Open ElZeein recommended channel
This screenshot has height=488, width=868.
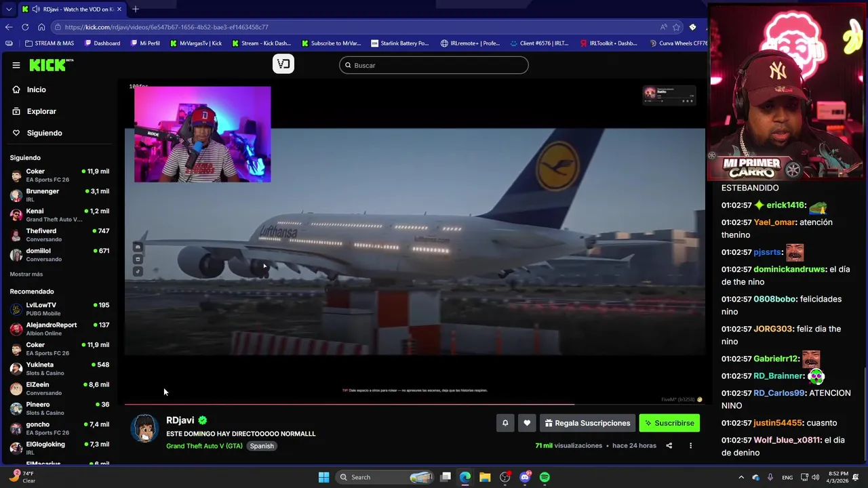[60, 388]
